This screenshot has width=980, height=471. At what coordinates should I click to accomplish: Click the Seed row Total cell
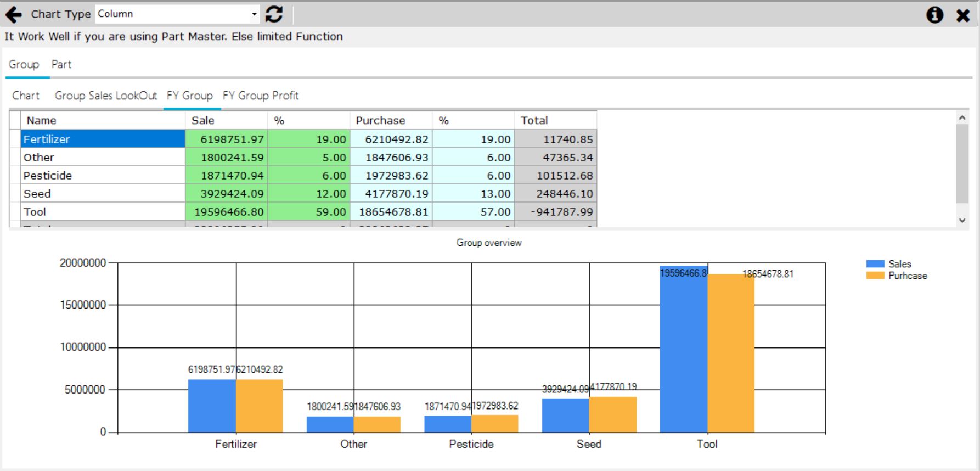coord(555,194)
